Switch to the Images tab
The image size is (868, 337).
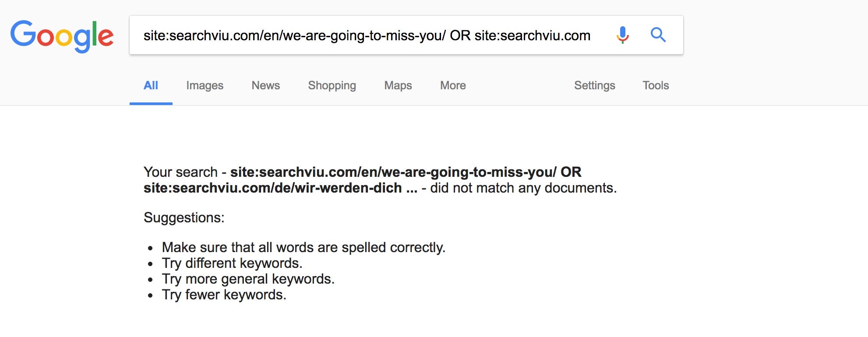pos(205,85)
